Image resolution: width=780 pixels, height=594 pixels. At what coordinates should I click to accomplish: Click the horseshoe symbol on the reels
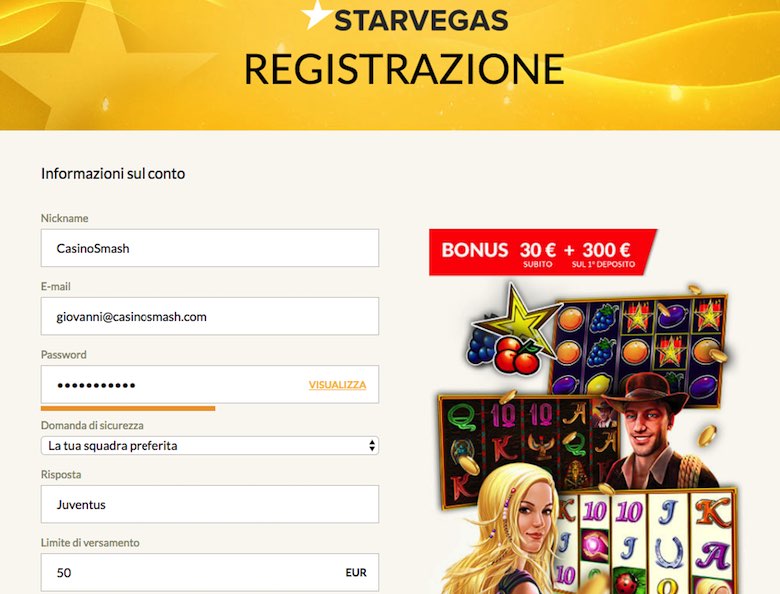tap(668, 552)
